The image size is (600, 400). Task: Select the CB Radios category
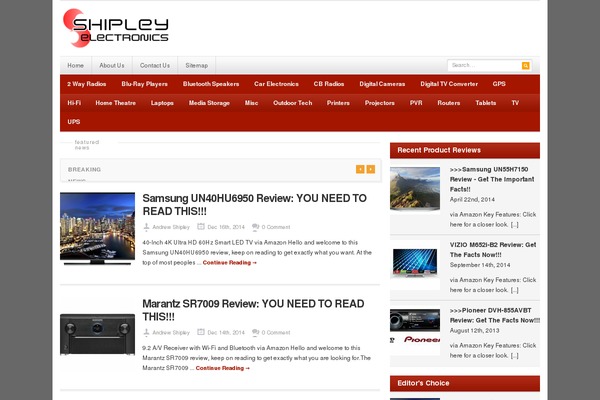coord(329,84)
